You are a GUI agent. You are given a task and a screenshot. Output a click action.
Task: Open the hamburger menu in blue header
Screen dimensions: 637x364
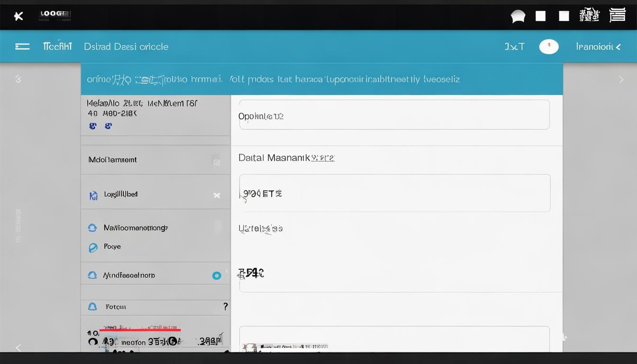(x=22, y=46)
